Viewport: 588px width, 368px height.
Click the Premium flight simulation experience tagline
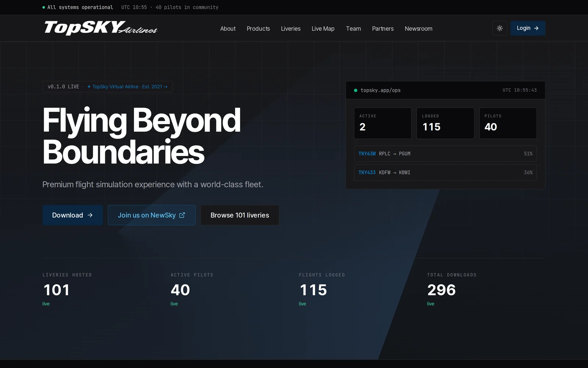153,184
